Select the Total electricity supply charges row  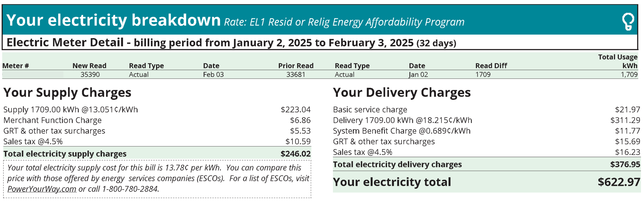[x=157, y=154]
